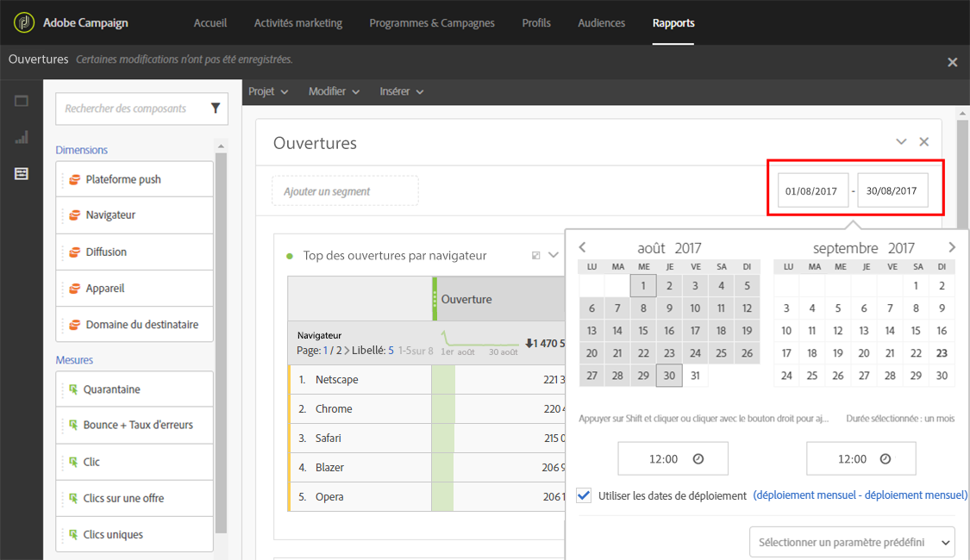Open the Profils tab
Image resolution: width=970 pixels, height=560 pixels.
pos(536,23)
